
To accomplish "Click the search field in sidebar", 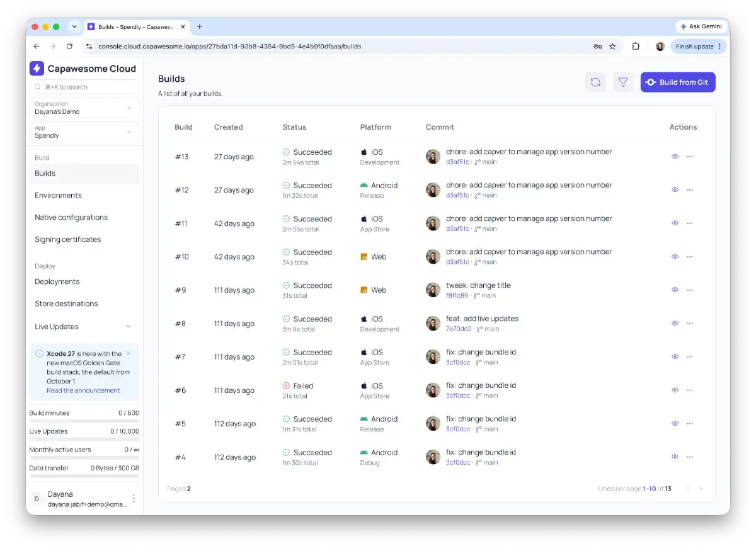I will pyautogui.click(x=84, y=87).
